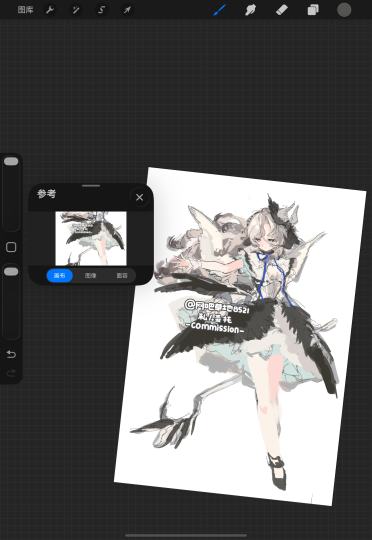This screenshot has width=372, height=540.
Task: Redo with the lower sidebar arrow
Action: (11, 373)
